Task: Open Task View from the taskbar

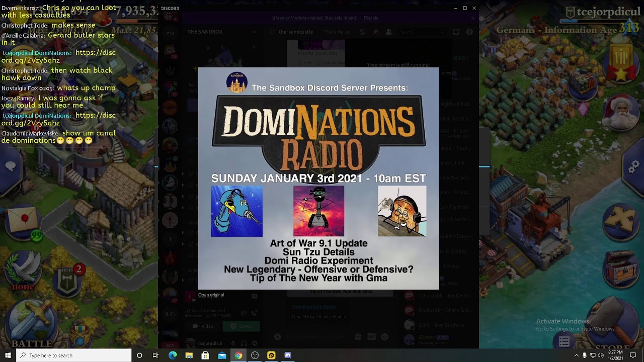Action: 155,355
